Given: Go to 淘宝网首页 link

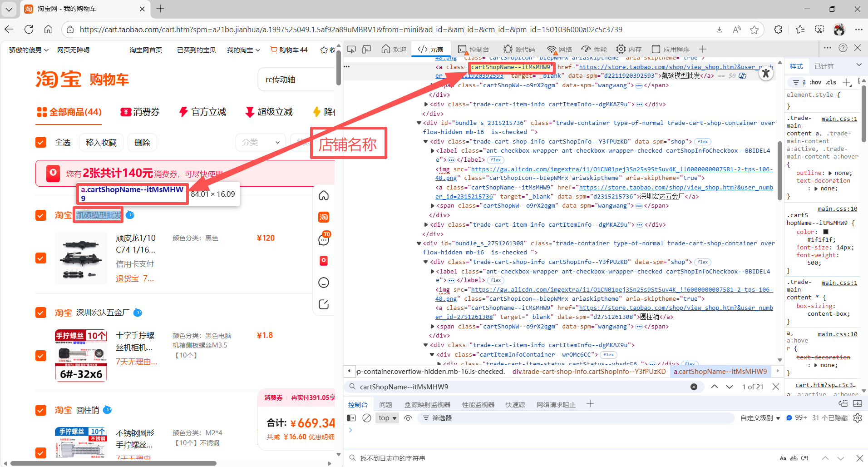Looking at the screenshot, I should point(145,50).
